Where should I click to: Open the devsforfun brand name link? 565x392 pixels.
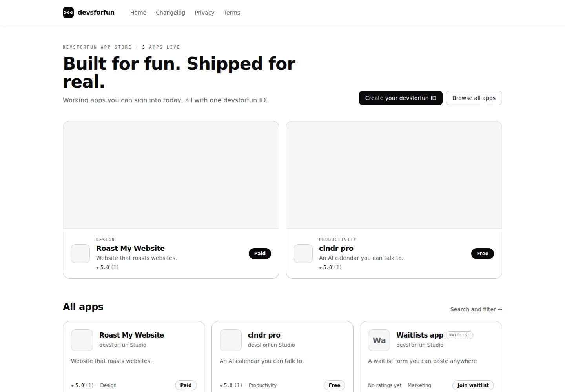click(96, 13)
